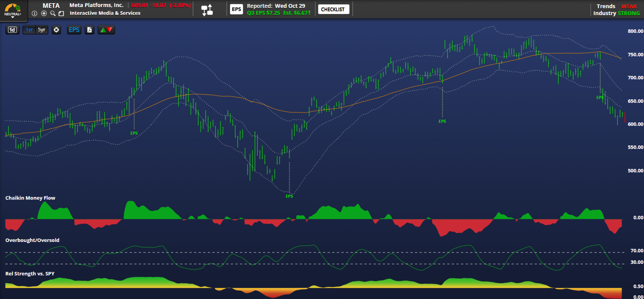
Task: Open the symbol search magnifier icon
Action: [53, 13]
